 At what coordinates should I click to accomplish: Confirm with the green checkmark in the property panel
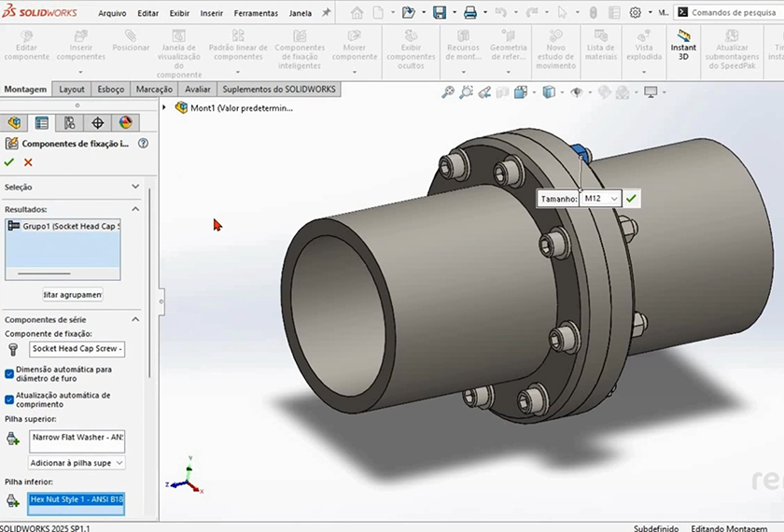pos(9,162)
